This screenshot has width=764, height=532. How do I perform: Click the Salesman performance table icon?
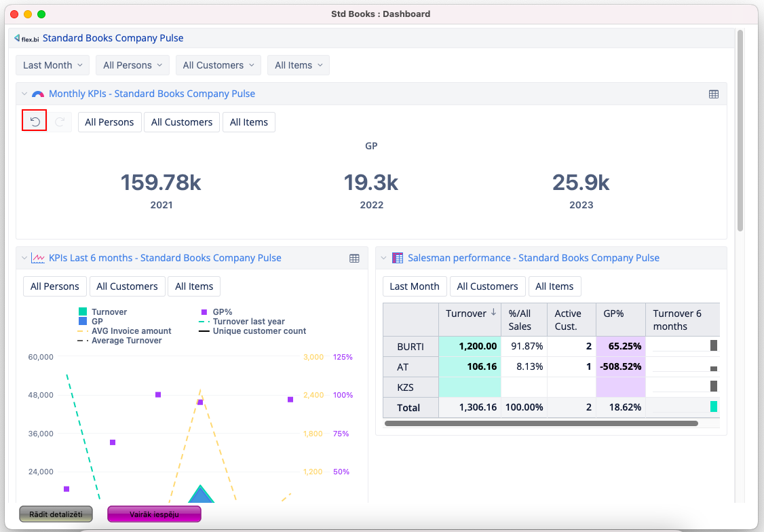398,259
